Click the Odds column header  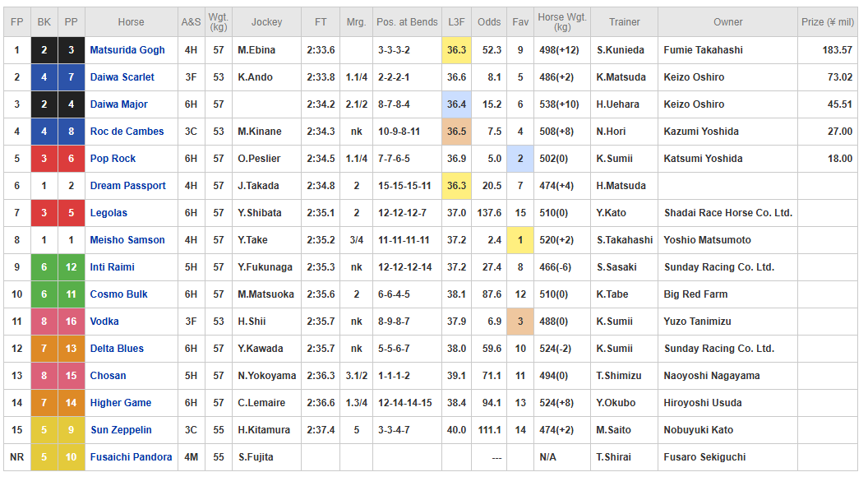coord(489,22)
